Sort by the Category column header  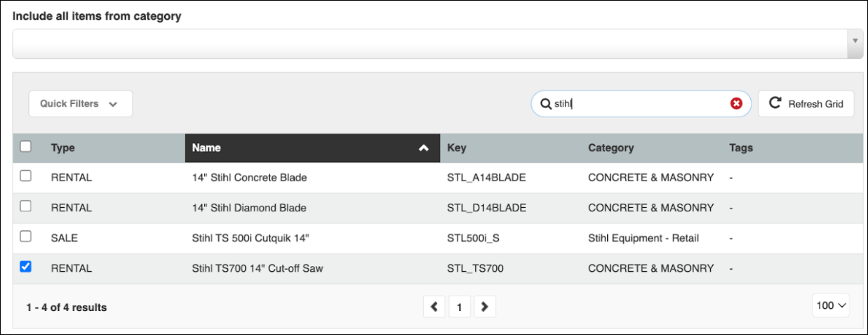pos(610,148)
